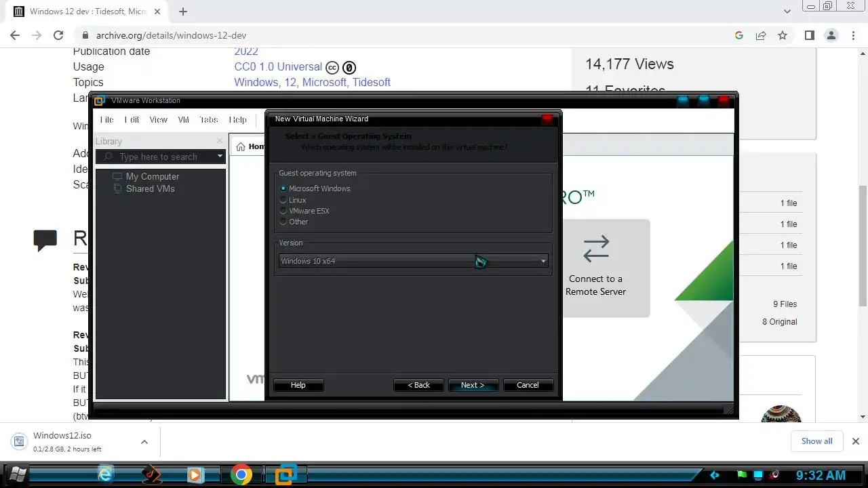Bookmark this page with the star icon
Screen dimensions: 868x488
(x=783, y=35)
